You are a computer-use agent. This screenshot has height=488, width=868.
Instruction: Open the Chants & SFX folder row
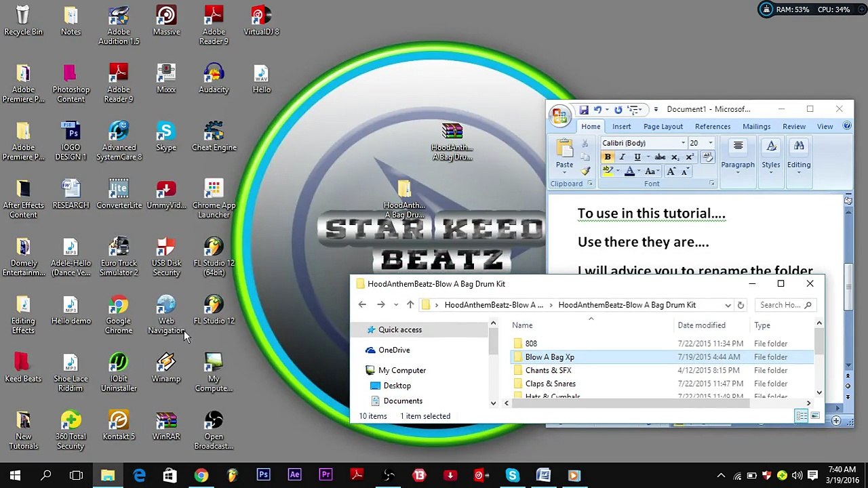(662, 370)
